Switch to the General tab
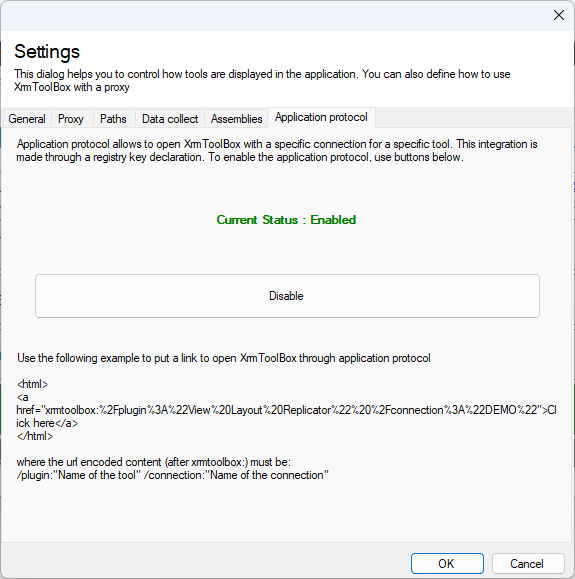Image resolution: width=575 pixels, height=579 pixels. pos(27,119)
